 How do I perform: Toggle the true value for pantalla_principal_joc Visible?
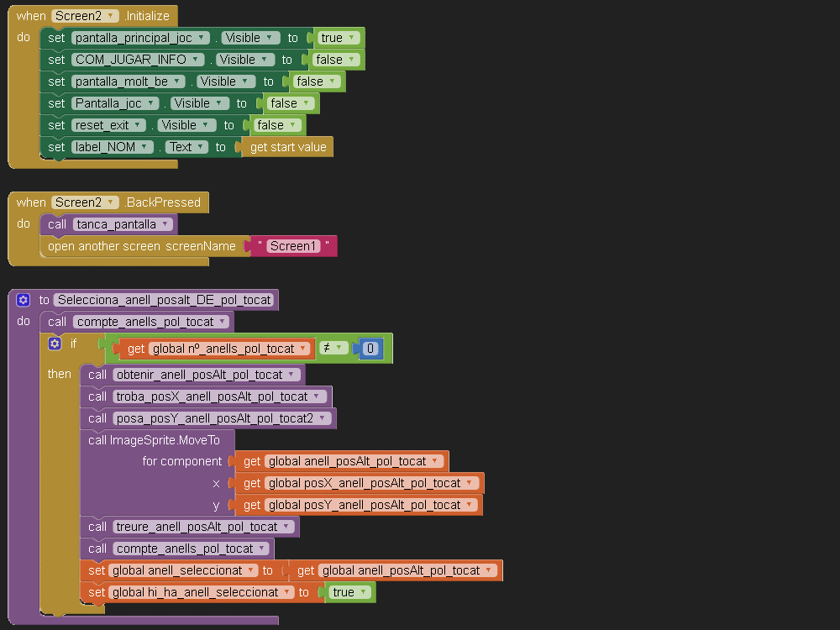coord(339,38)
